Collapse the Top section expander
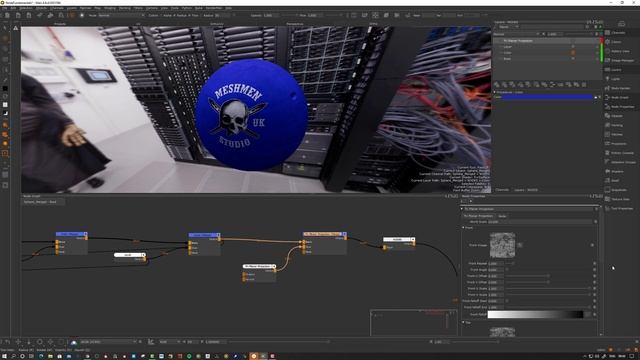The width and height of the screenshot is (640, 360). click(463, 322)
